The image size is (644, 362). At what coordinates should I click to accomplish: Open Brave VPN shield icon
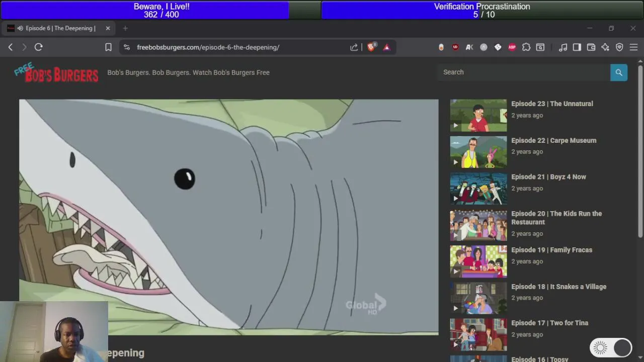point(619,47)
